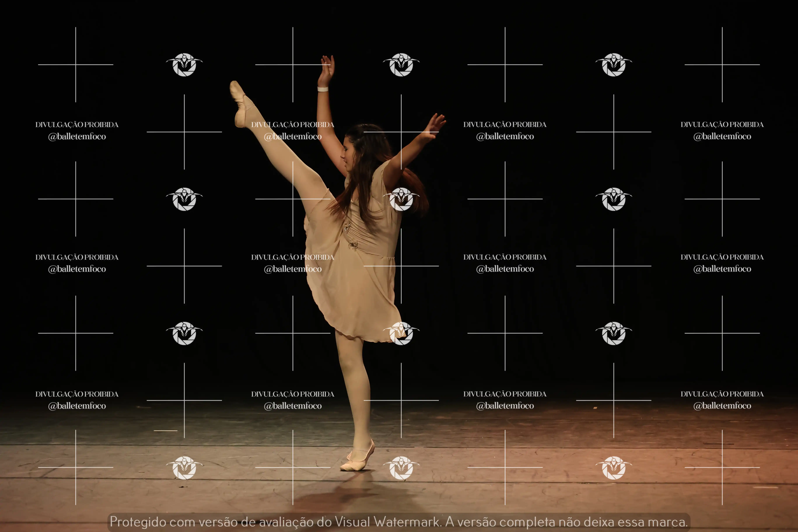Click the sparkly brooch on the dress waist
The height and width of the screenshot is (532, 798).
pyautogui.click(x=353, y=245)
